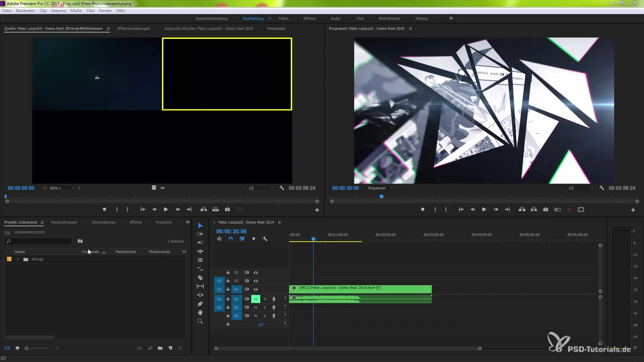644x362 pixels.
Task: Enable voice-over record on A3
Action: [x=274, y=316]
